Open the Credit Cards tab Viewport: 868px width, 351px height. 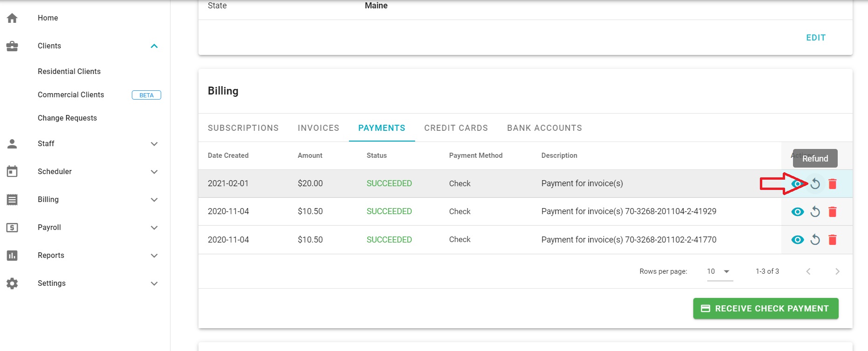[x=456, y=128]
